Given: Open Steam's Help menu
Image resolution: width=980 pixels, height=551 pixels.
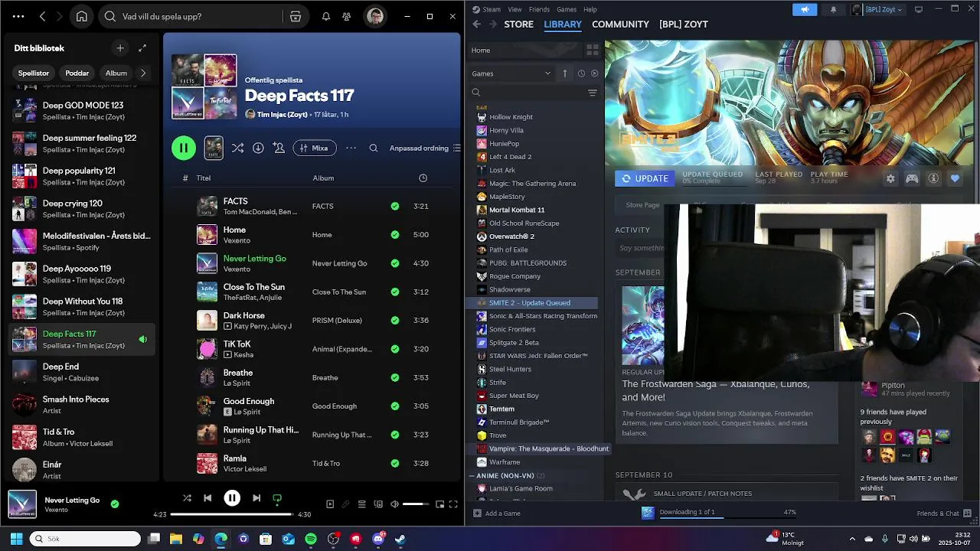Looking at the screenshot, I should click(590, 9).
